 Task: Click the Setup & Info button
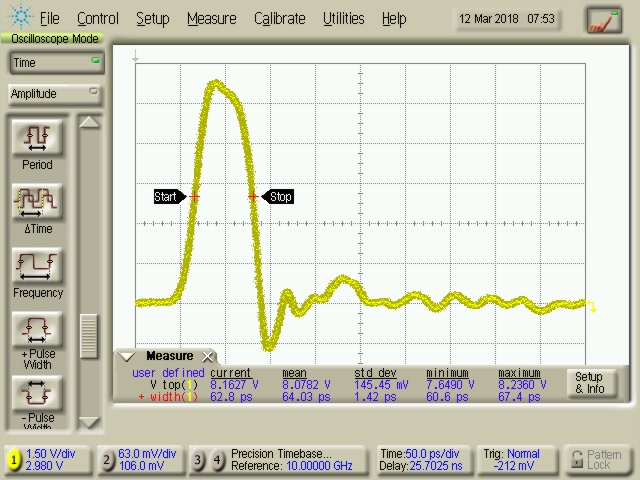coord(588,383)
